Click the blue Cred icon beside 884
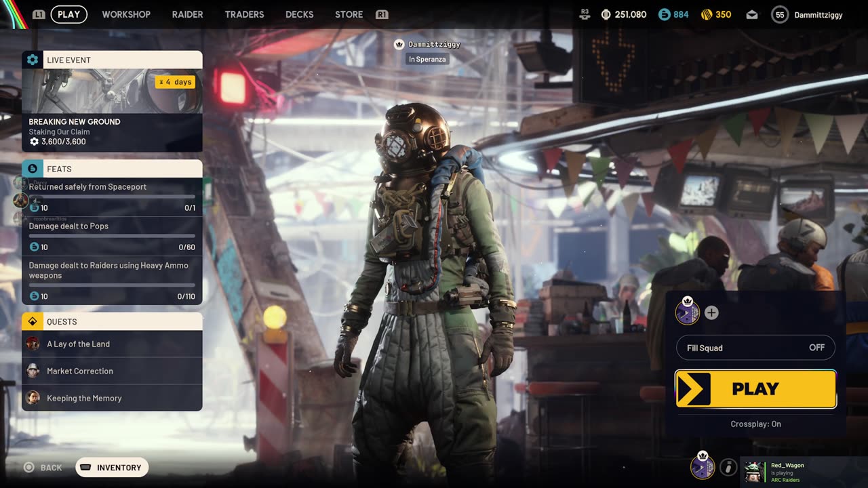The image size is (868, 488). [664, 14]
